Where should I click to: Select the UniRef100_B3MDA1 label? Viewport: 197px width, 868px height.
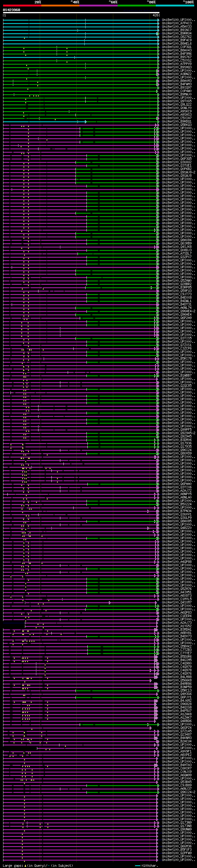177,629
